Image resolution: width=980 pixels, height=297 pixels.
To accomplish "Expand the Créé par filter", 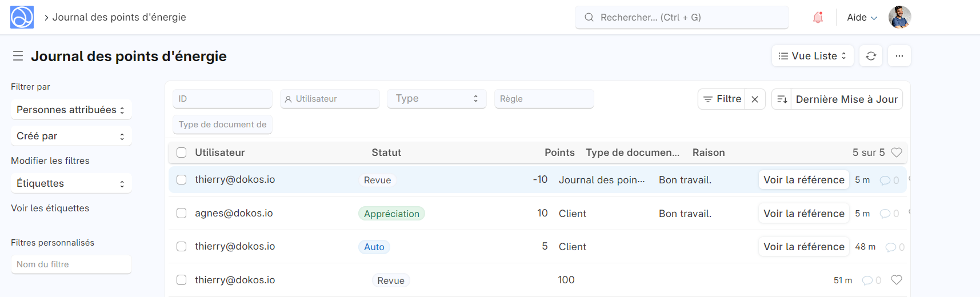I will [x=71, y=136].
